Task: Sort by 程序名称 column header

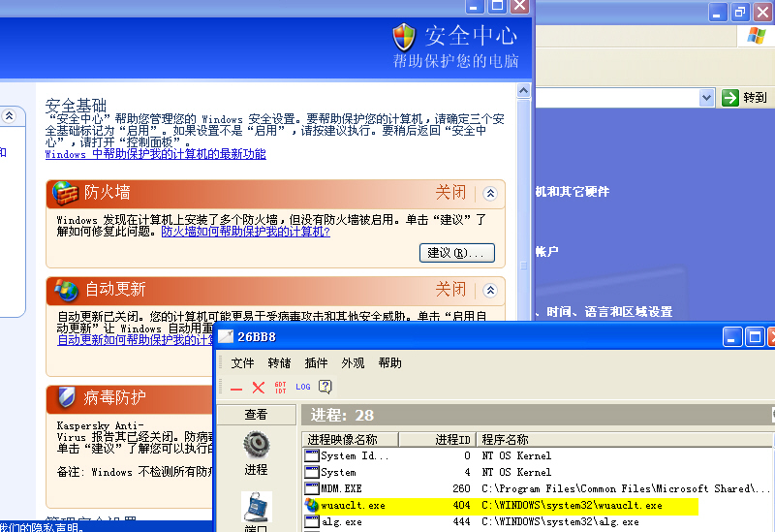Action: pos(624,440)
